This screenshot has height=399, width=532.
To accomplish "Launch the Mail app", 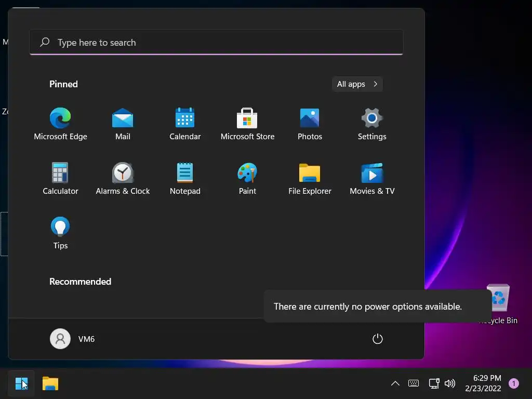I will [x=123, y=124].
